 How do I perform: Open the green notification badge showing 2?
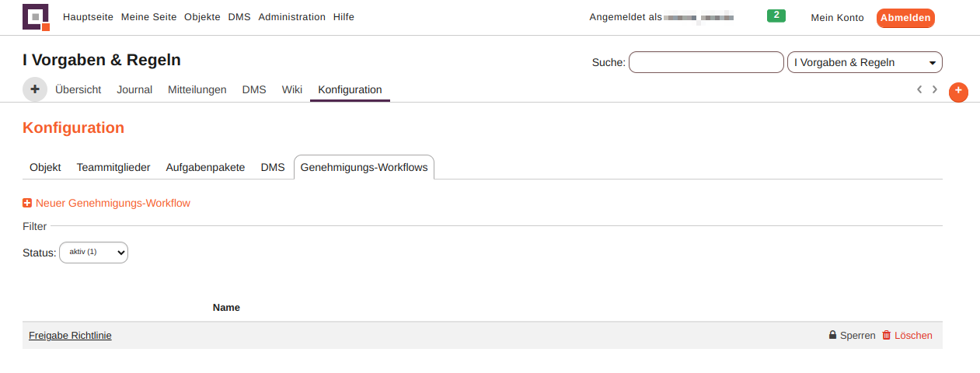coord(776,16)
